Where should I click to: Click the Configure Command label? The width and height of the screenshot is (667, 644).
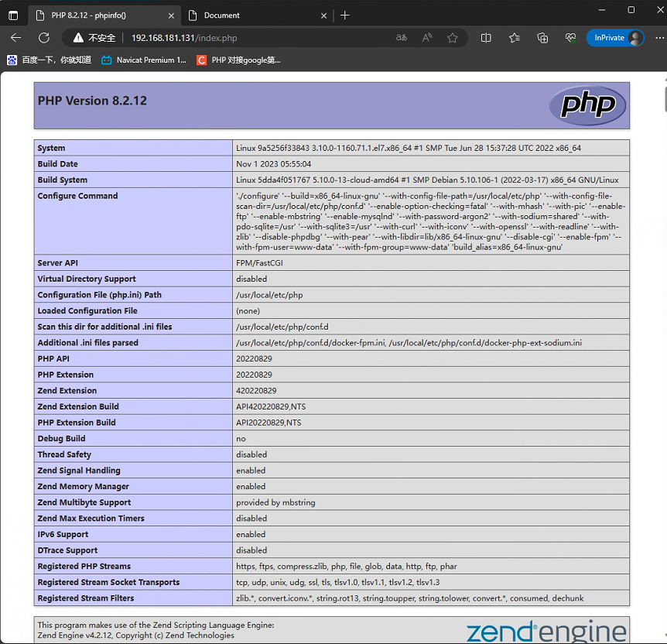(77, 196)
